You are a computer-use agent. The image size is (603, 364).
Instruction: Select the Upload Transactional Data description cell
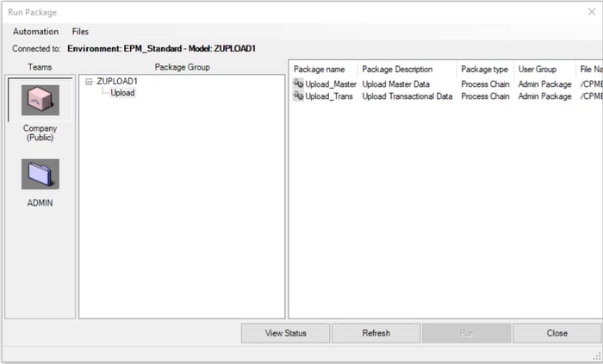(407, 96)
